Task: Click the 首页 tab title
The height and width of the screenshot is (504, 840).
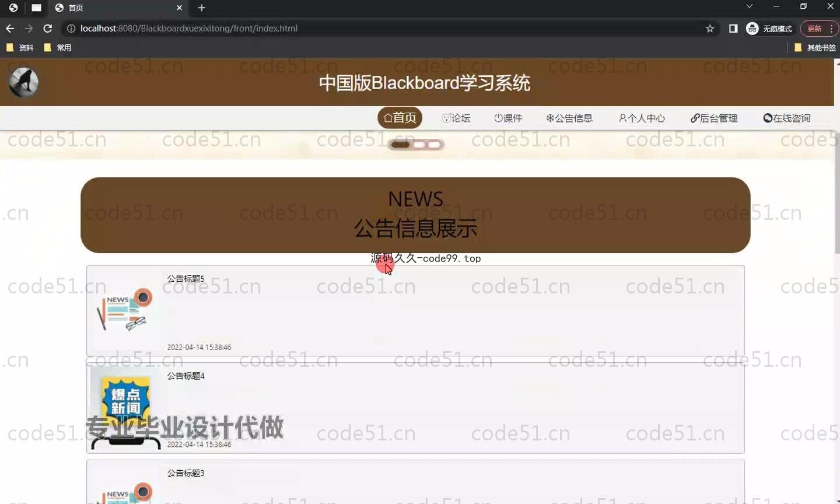Action: point(76,8)
